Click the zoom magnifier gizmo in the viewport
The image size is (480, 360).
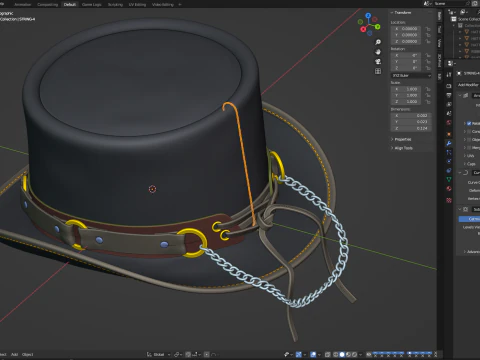point(378,42)
